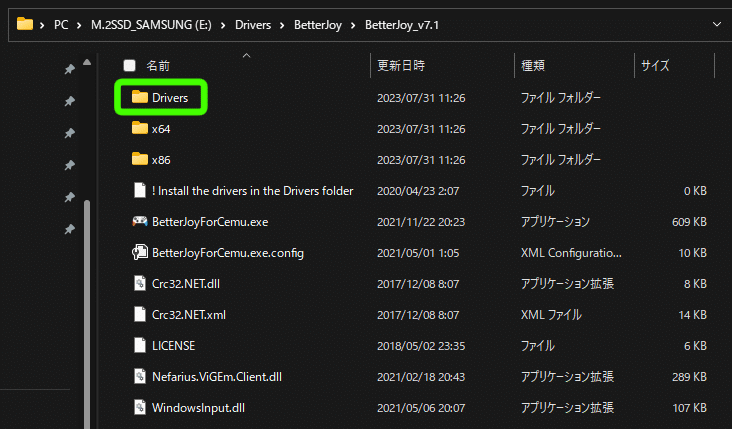Sort by the 種類 column header

[533, 65]
